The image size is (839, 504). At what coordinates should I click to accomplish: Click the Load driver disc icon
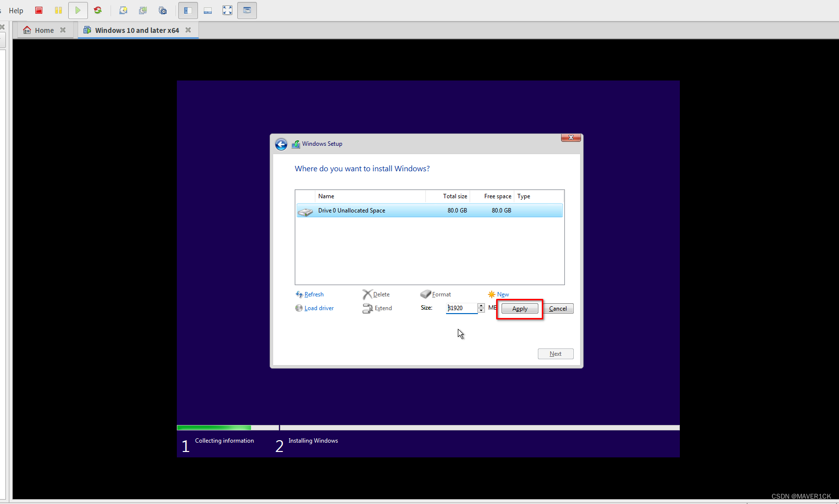(x=299, y=308)
